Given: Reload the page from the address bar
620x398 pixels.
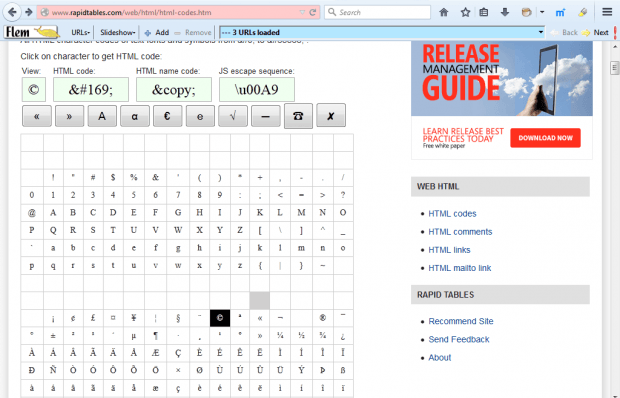Looking at the screenshot, I should (312, 12).
